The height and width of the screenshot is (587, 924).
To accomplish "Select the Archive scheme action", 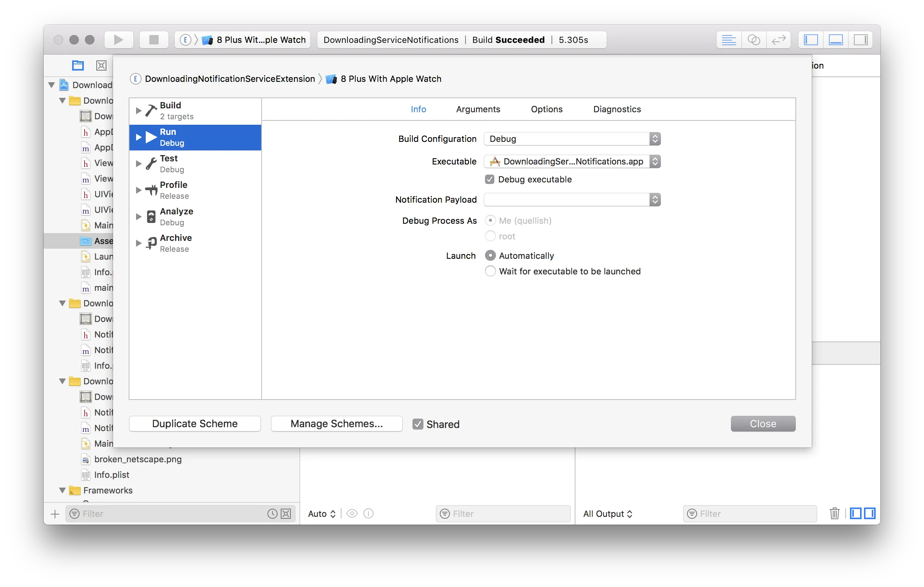I will pyautogui.click(x=175, y=243).
